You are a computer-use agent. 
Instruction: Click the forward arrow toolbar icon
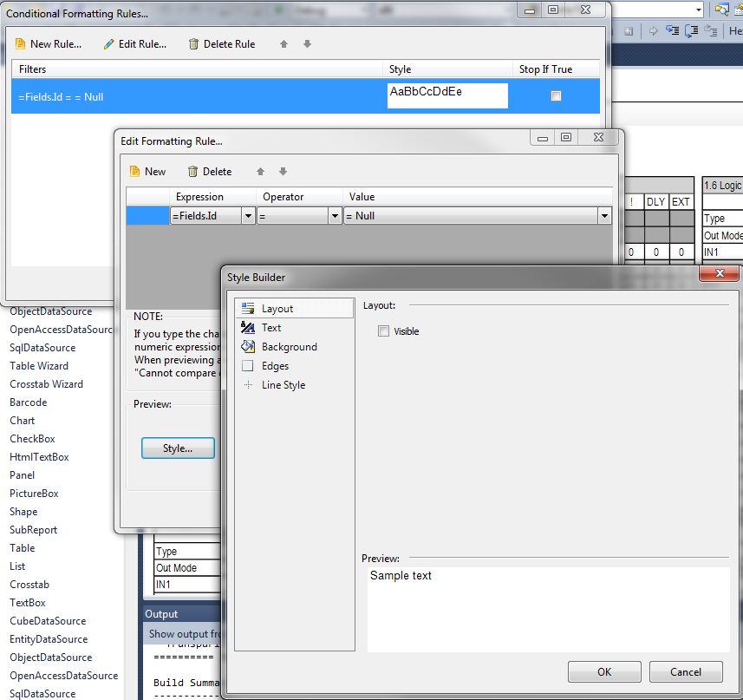654,31
